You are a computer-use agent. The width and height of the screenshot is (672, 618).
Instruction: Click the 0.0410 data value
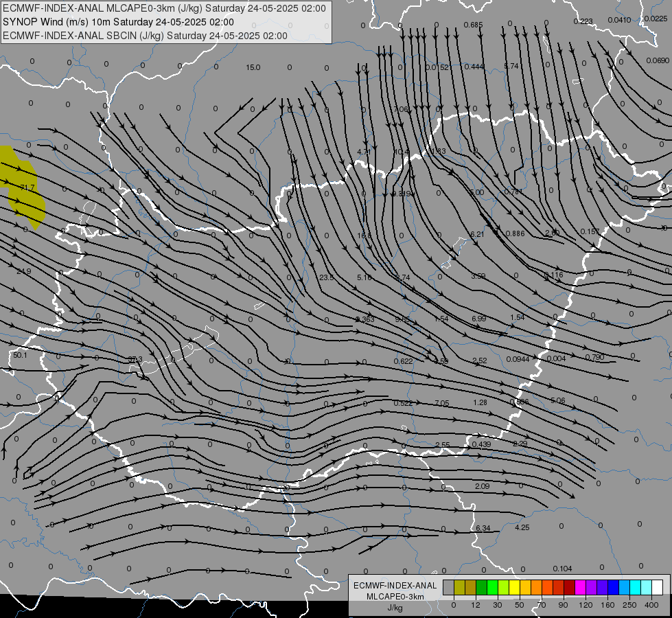(619, 20)
